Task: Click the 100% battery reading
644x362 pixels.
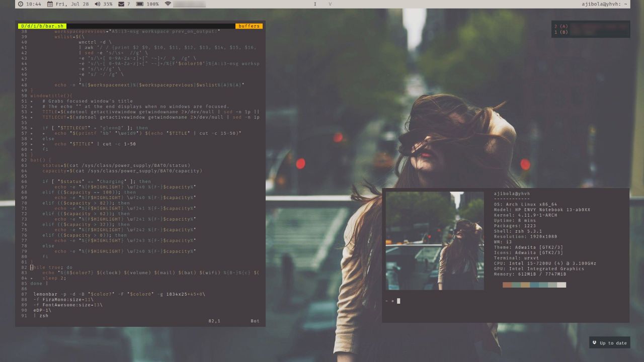Action: tap(153, 4)
